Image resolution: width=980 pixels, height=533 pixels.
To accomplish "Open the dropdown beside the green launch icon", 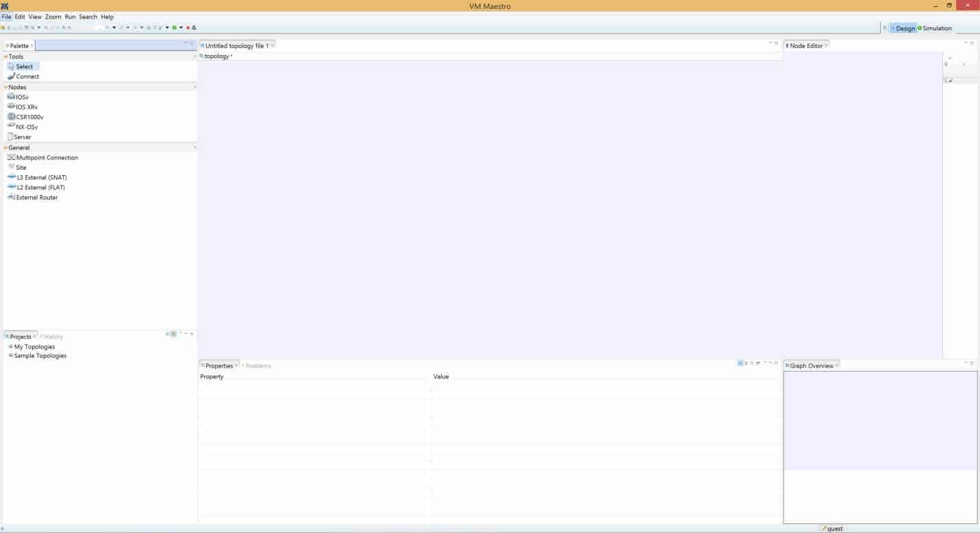I will (181, 27).
